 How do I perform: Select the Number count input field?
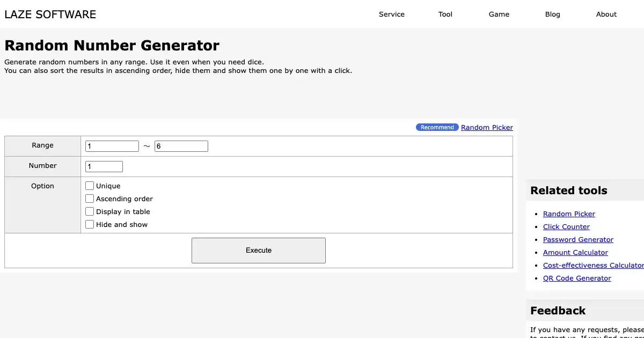click(104, 166)
